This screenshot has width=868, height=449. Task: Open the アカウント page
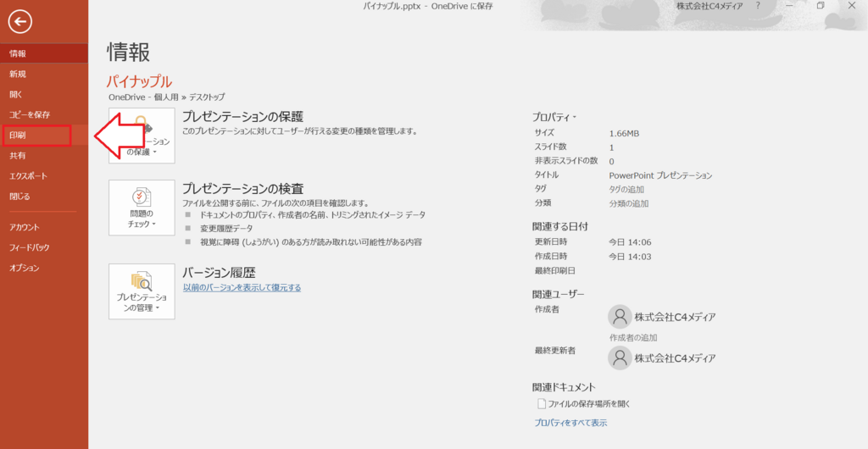point(44,227)
